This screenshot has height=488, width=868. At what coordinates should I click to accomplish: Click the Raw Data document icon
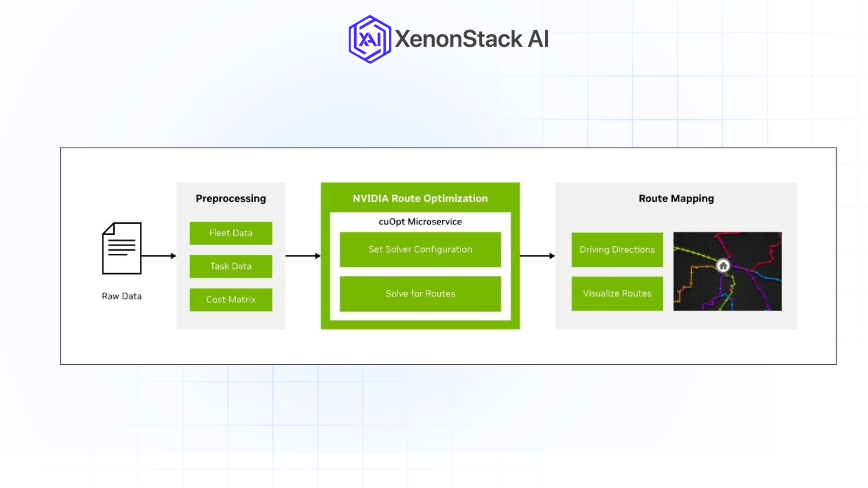click(x=122, y=248)
